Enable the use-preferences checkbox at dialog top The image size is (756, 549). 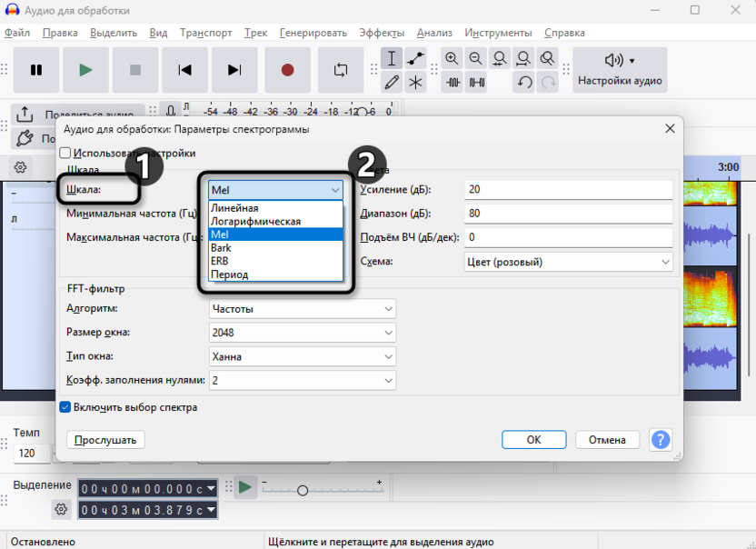coord(65,154)
